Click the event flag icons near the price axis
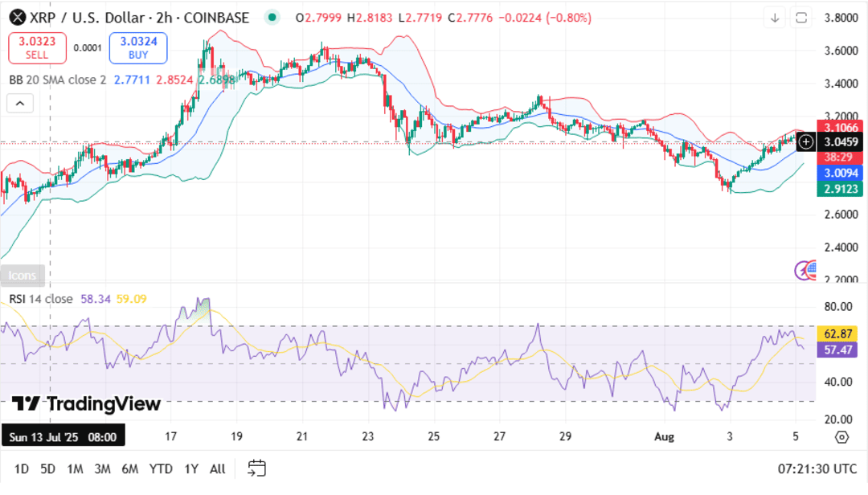 [x=805, y=270]
